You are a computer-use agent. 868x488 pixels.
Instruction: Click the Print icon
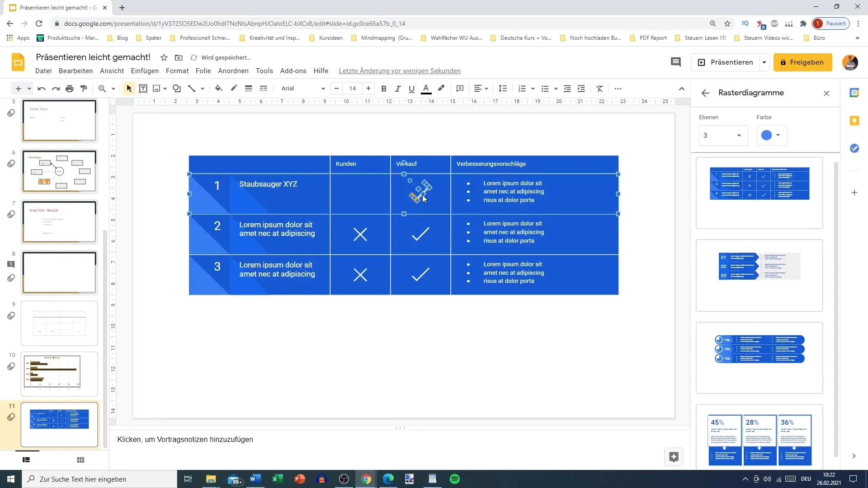(x=70, y=89)
